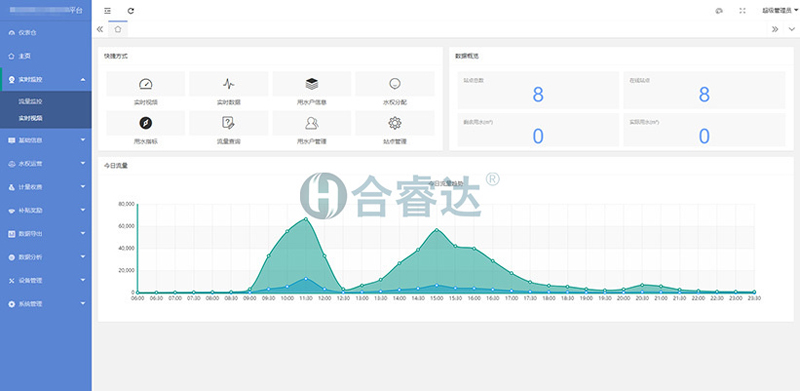The image size is (800, 391).
Task: Click the 实时数据 pulse shortcut icon
Action: [x=229, y=84]
